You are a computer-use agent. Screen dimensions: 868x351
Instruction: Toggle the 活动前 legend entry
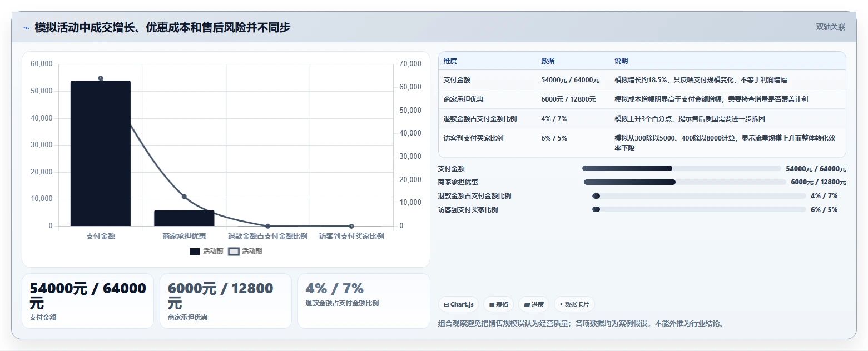click(206, 251)
